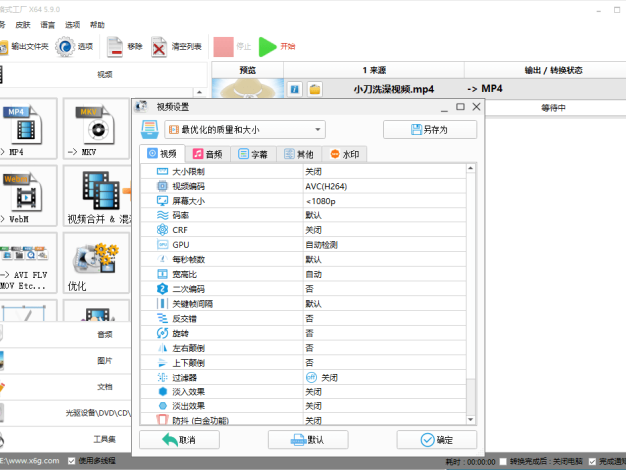Switch to the Watermark (水印) tab
Screen dimensions: 626x470
345,154
